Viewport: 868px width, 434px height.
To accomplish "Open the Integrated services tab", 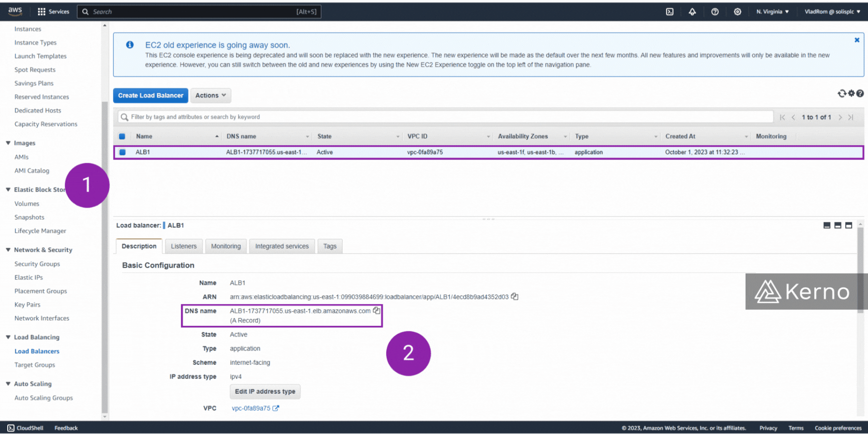I will pos(282,246).
